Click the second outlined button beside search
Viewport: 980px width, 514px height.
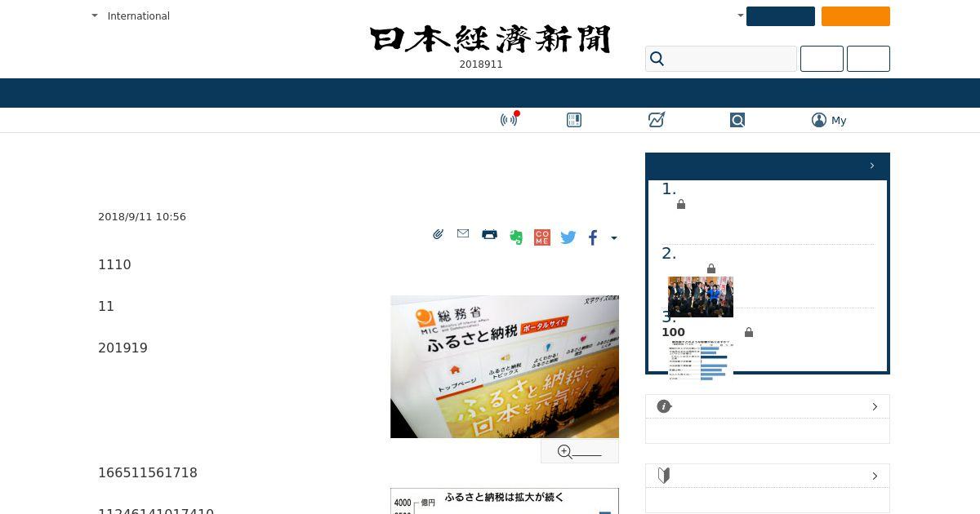[868, 59]
